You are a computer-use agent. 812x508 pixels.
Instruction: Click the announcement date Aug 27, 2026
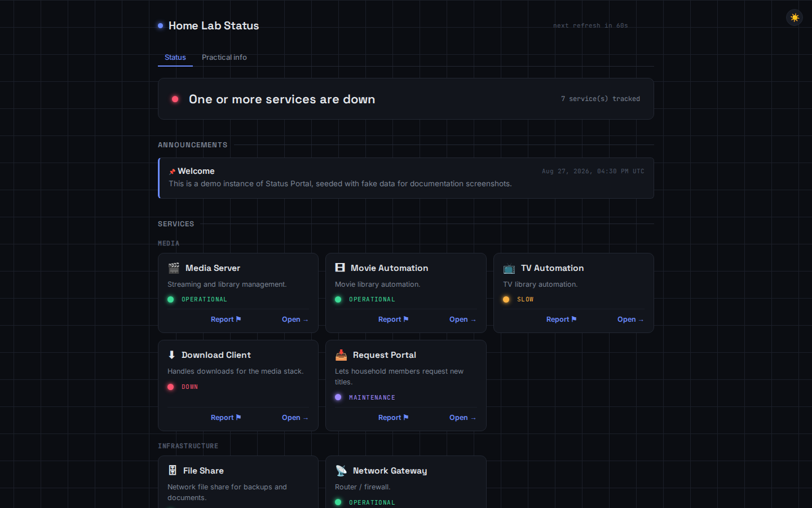593,171
